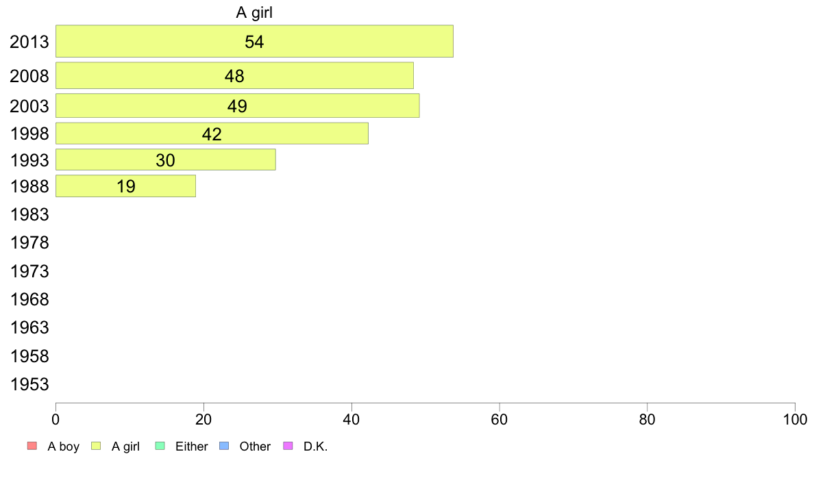
Task: Select the 1998 bar showing 42
Action: pos(212,134)
